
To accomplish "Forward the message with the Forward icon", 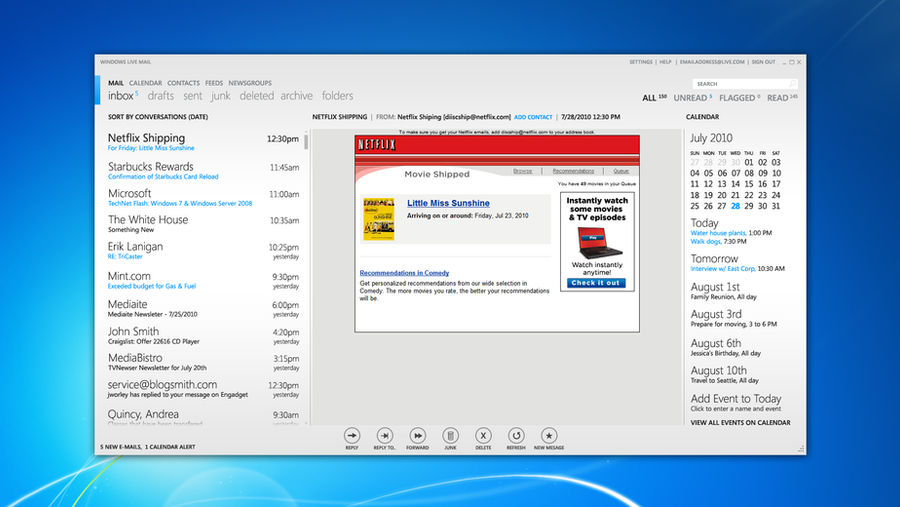I will pyautogui.click(x=417, y=436).
